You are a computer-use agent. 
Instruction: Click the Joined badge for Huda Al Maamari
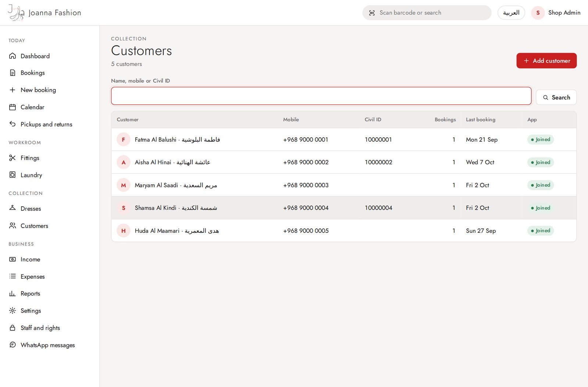coord(541,231)
